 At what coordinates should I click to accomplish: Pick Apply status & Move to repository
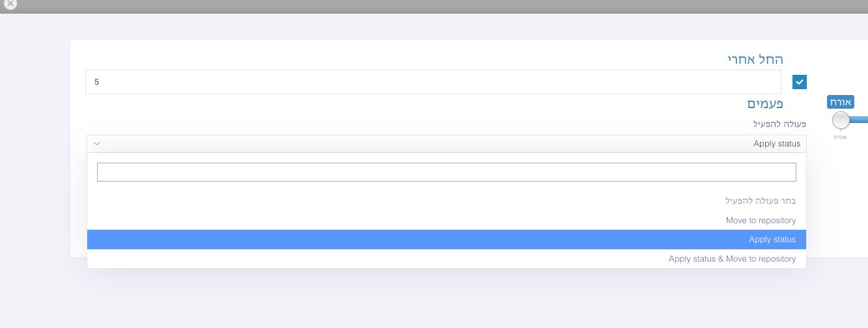click(x=447, y=259)
